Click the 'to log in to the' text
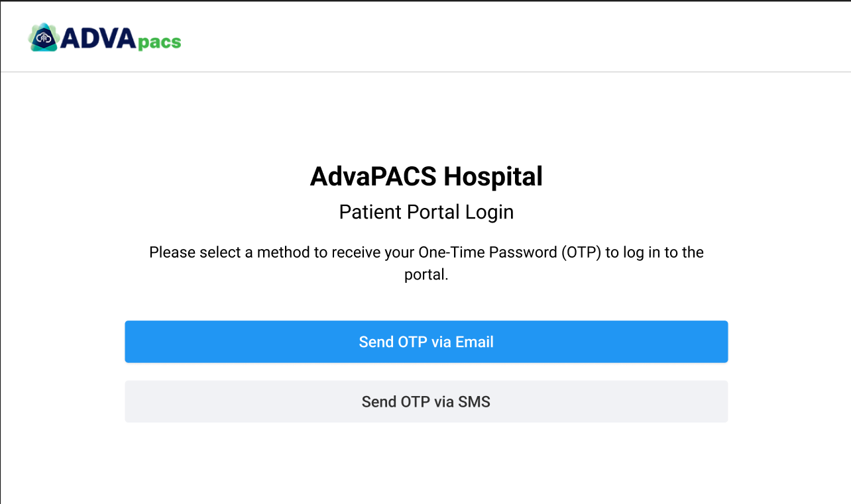The image size is (851, 504). point(654,252)
